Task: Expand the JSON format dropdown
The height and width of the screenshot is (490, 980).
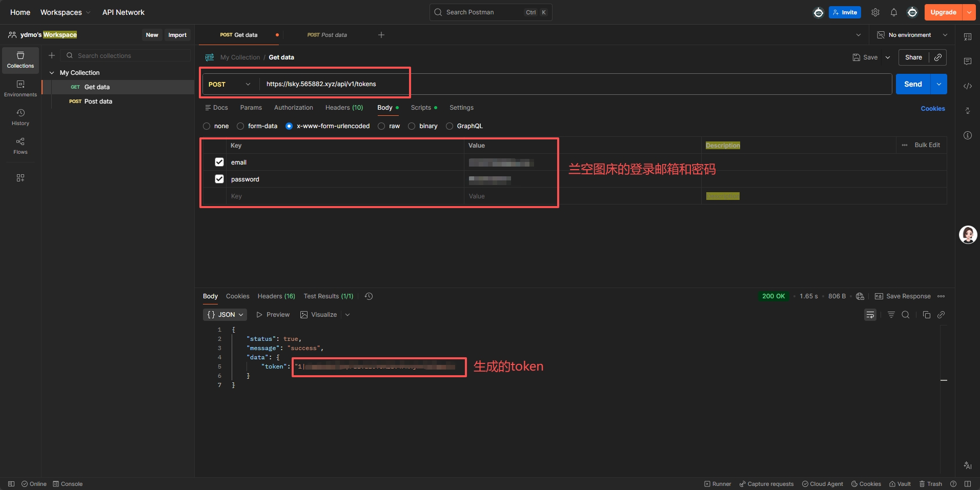Action: 225,315
